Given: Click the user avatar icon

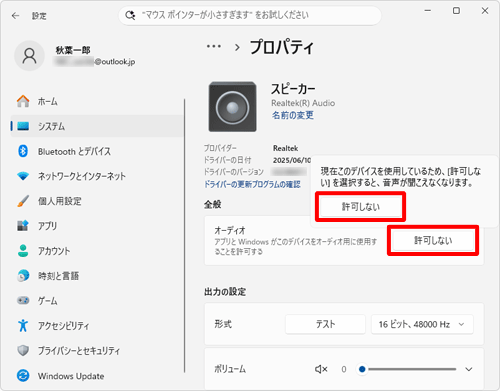Looking at the screenshot, I should (x=29, y=56).
